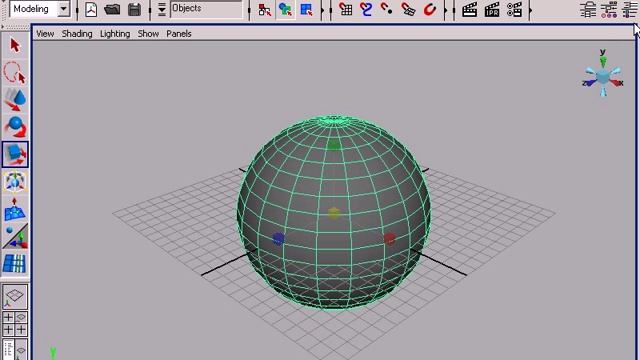Choose the Select tool arrow
Image resolution: width=640 pixels, height=360 pixels.
pos(15,45)
